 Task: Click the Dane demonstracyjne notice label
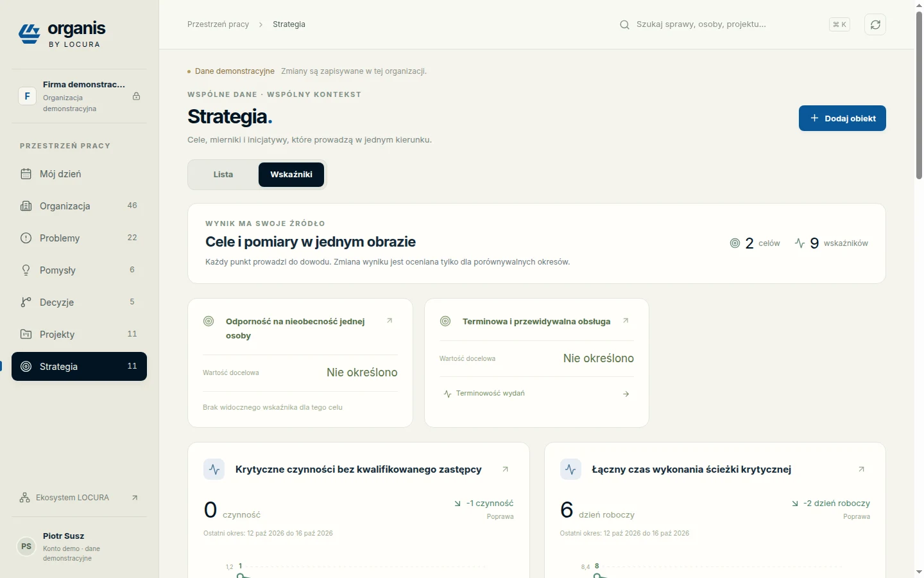pos(235,71)
